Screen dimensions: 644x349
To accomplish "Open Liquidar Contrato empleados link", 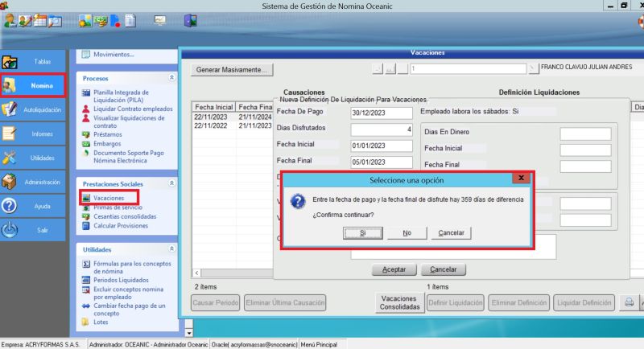I will point(133,108).
